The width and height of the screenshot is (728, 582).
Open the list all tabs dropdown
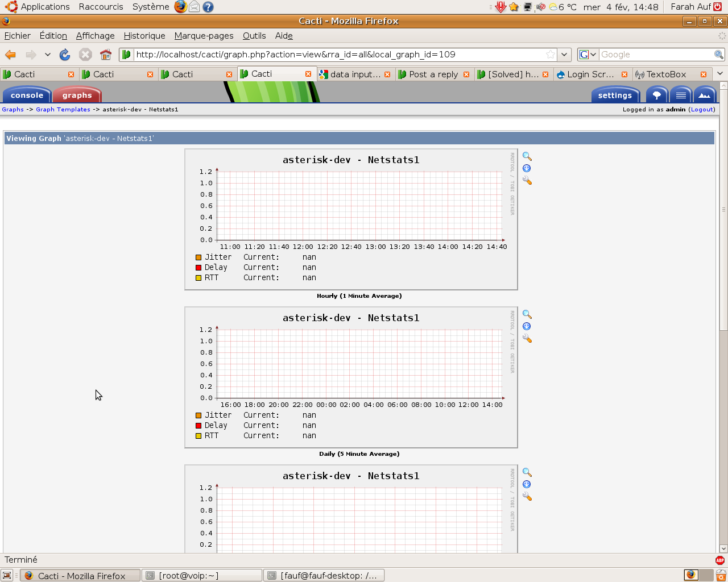pos(719,74)
